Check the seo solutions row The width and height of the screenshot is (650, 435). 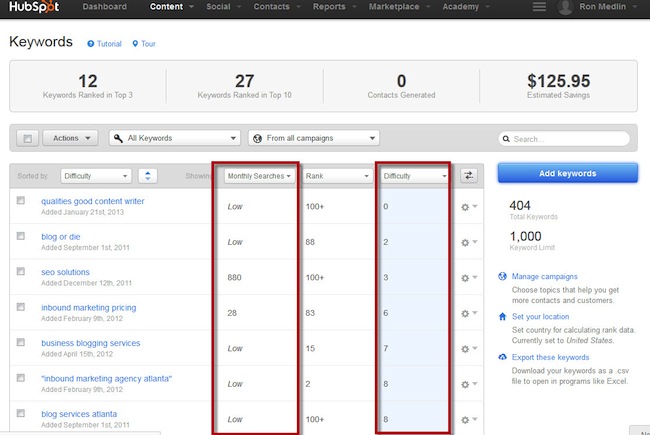[21, 271]
